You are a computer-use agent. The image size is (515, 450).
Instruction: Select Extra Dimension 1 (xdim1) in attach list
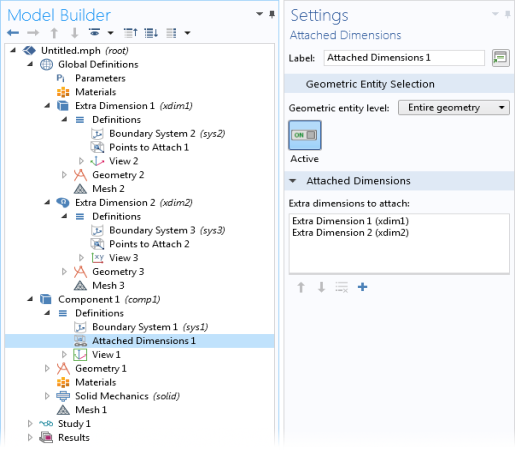tap(350, 221)
